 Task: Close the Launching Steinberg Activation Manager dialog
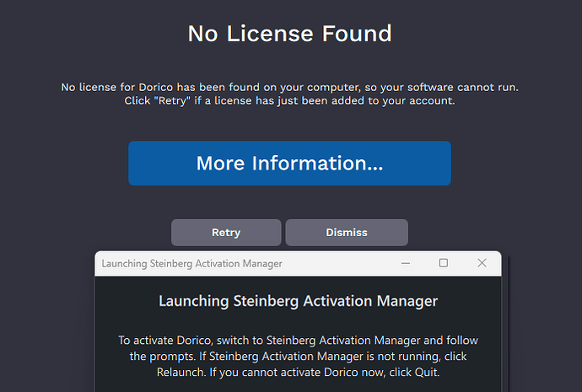pyautogui.click(x=482, y=263)
